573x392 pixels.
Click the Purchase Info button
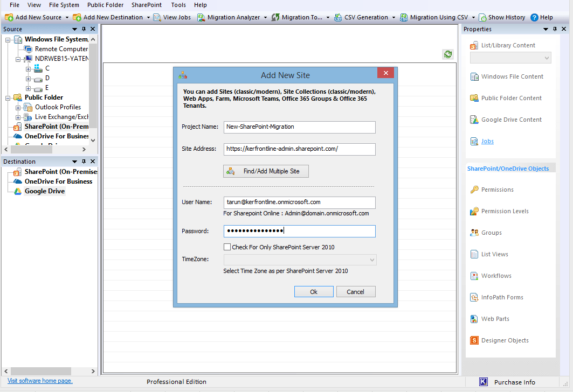(x=515, y=382)
